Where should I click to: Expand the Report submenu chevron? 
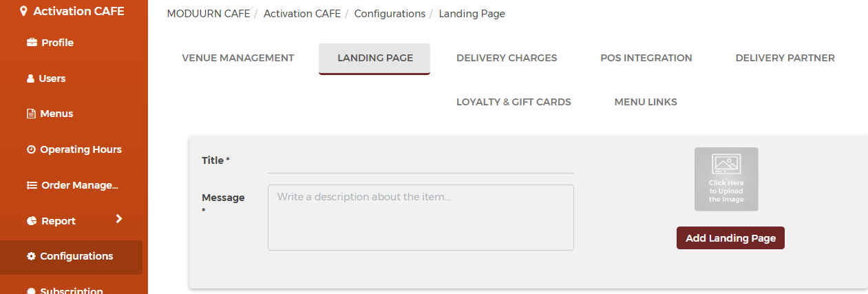coord(119,219)
